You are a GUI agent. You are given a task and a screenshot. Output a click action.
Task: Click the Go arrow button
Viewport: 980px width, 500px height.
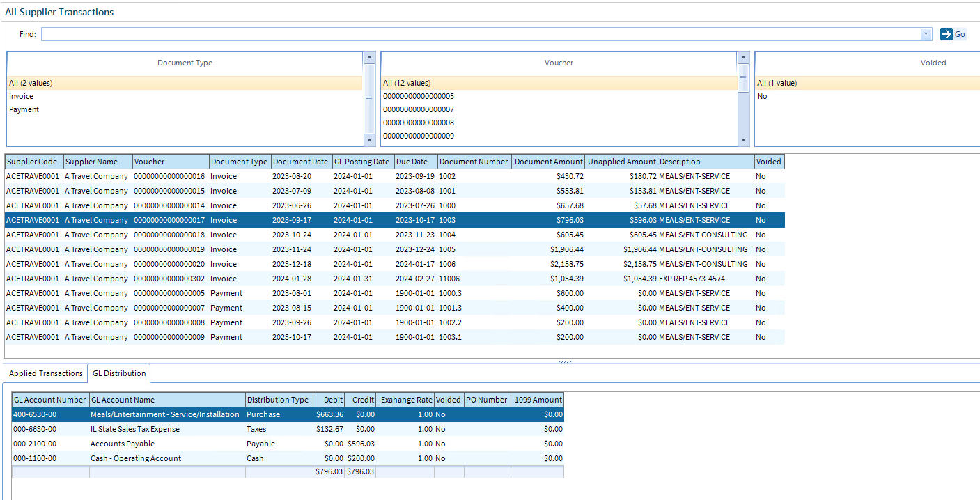[954, 34]
